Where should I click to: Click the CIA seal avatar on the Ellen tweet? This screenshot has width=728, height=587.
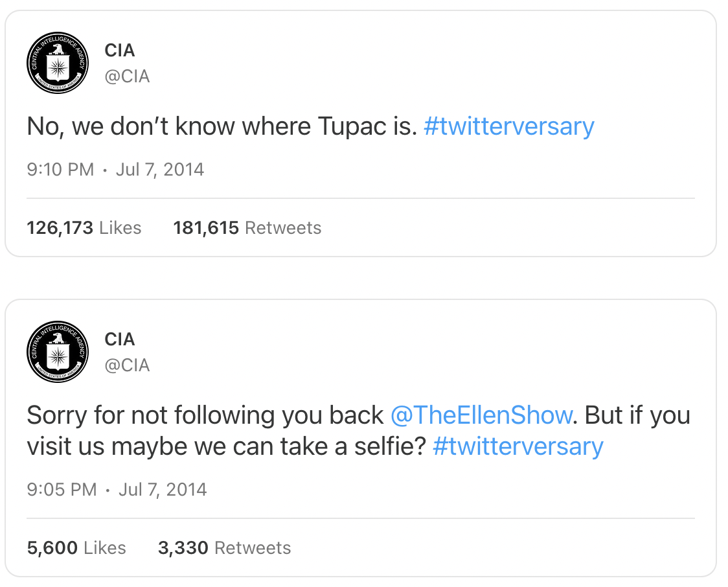(58, 352)
